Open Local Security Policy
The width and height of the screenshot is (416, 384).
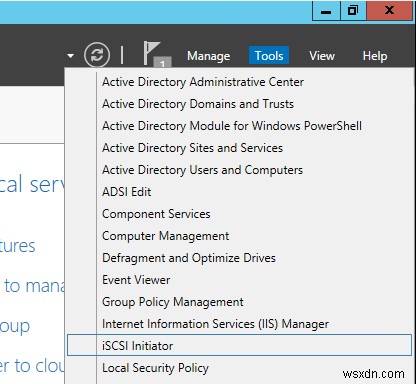point(239,368)
